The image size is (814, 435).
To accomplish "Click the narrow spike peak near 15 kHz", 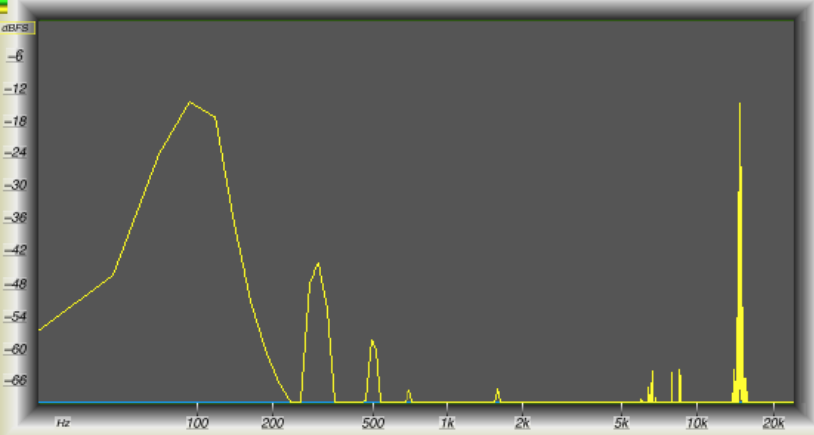I will click(740, 104).
